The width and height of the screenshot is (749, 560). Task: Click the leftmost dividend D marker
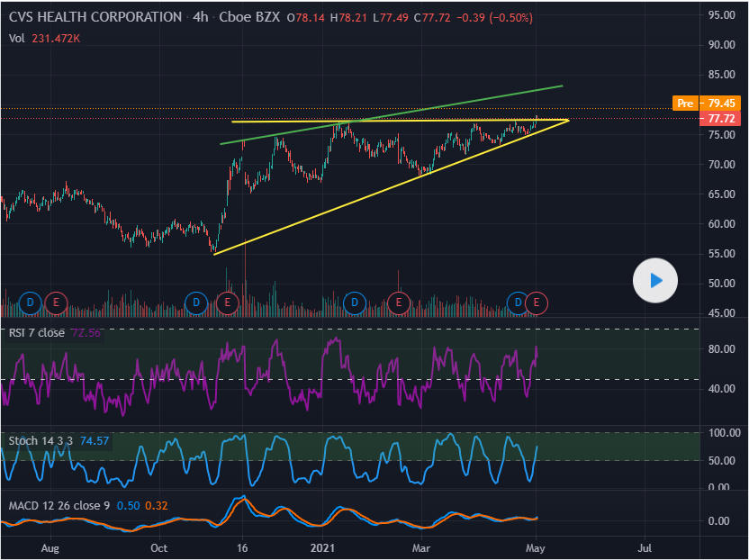click(x=31, y=302)
